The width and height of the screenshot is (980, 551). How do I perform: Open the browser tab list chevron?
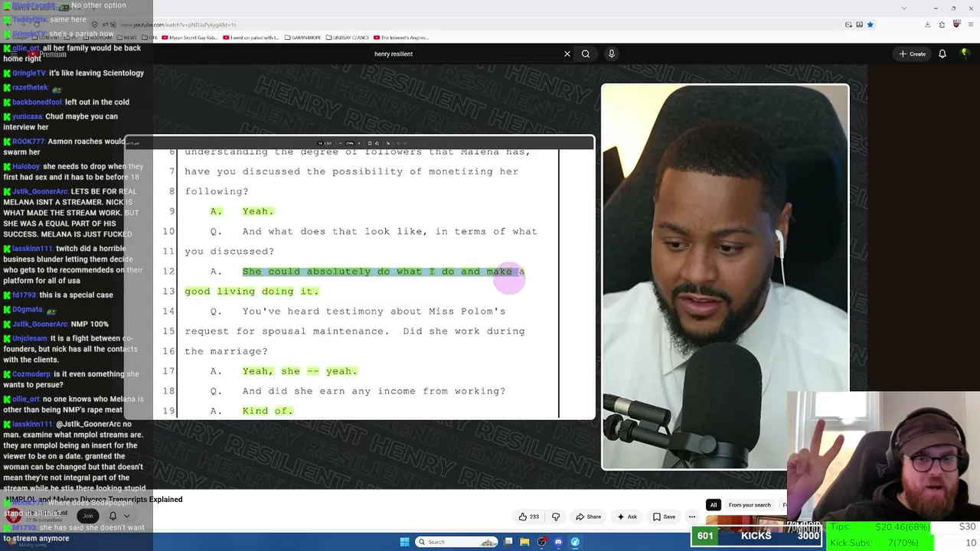(x=905, y=8)
